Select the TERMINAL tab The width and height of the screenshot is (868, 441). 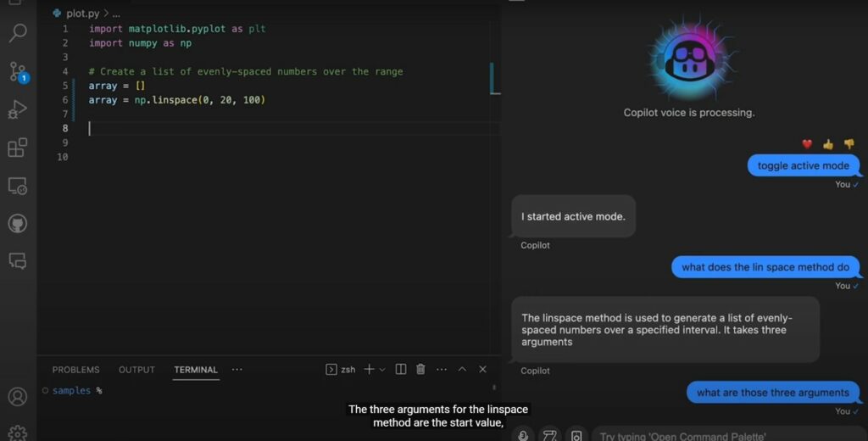click(x=196, y=370)
